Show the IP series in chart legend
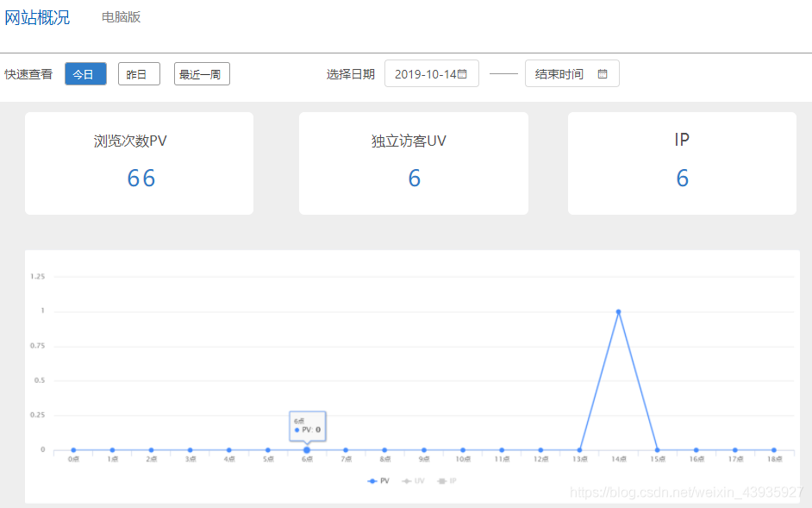This screenshot has width=812, height=508. pos(447,480)
